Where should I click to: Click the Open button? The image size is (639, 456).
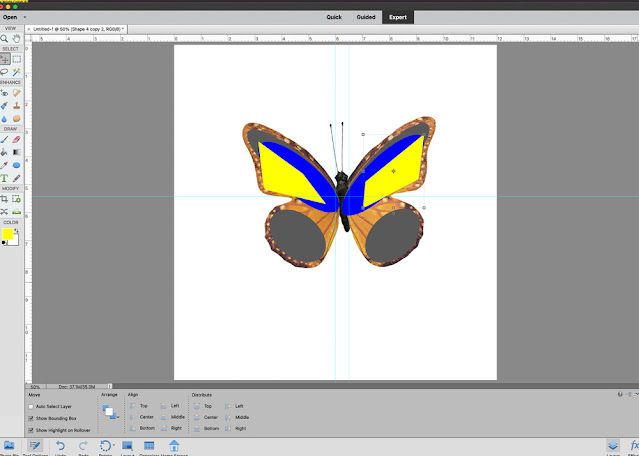10,17
